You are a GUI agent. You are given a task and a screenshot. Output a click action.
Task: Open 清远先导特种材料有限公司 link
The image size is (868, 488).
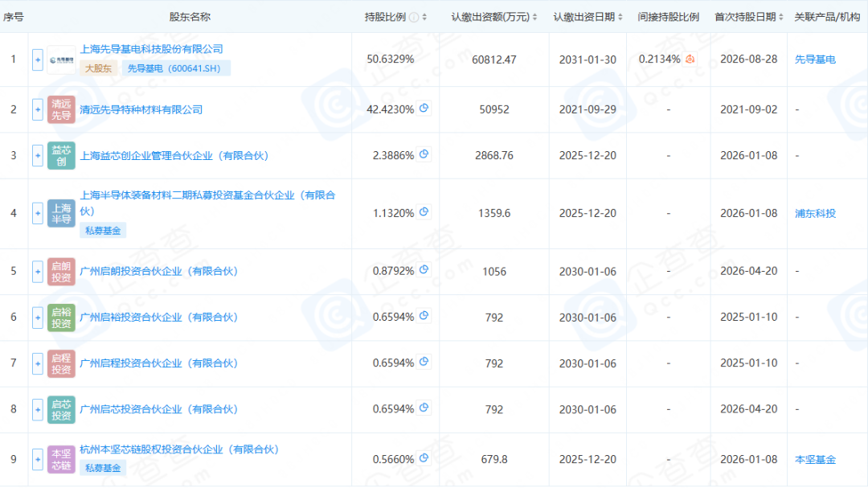(x=141, y=109)
